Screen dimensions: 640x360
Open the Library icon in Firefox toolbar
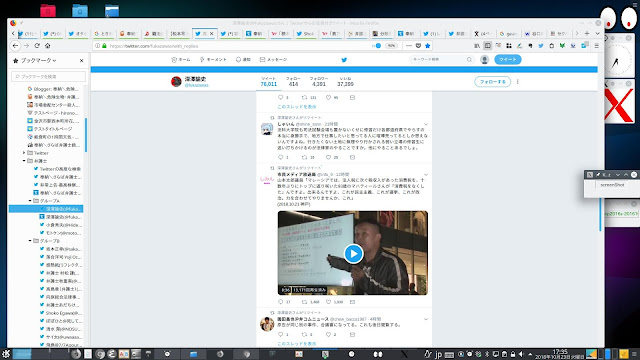coord(477,46)
